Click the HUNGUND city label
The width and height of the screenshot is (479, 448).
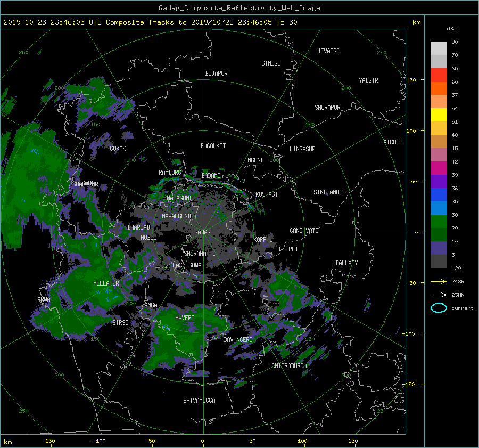(252, 160)
